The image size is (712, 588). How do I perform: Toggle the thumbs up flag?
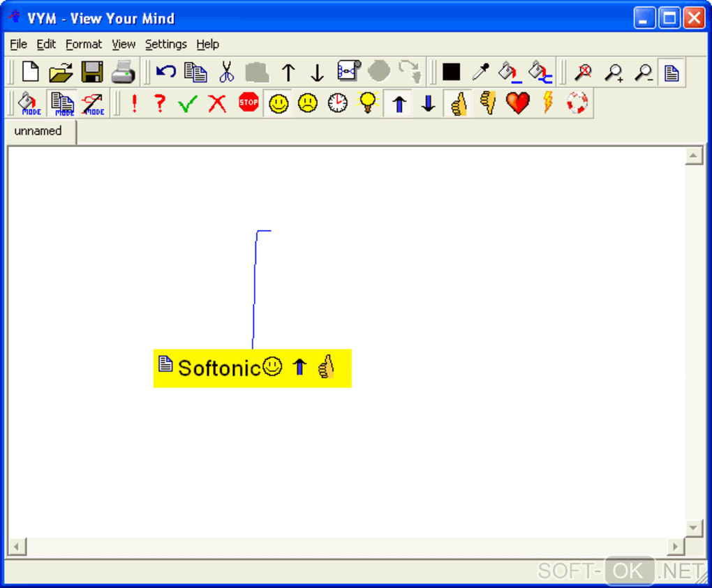459,103
